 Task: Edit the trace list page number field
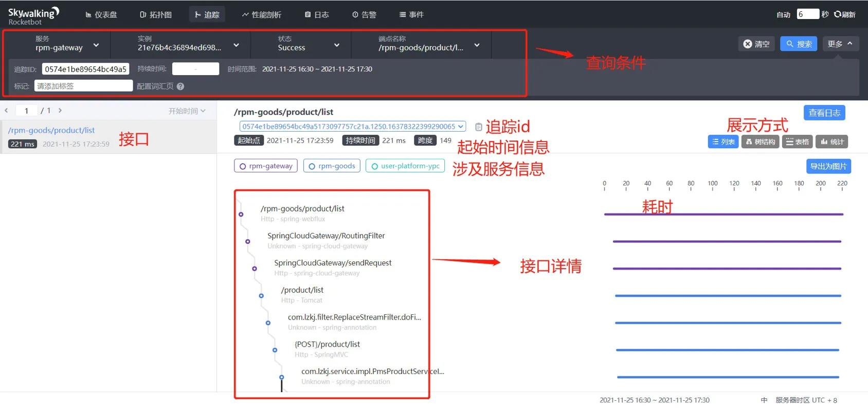tap(26, 111)
